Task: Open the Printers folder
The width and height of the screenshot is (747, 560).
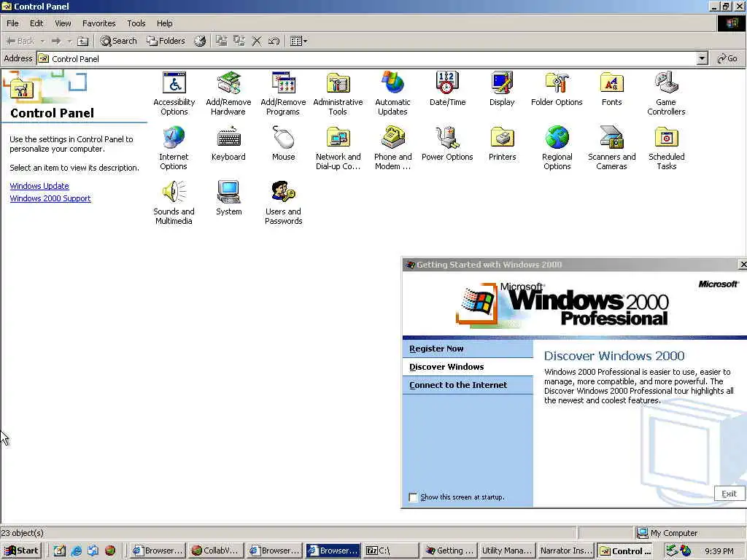Action: tap(502, 144)
